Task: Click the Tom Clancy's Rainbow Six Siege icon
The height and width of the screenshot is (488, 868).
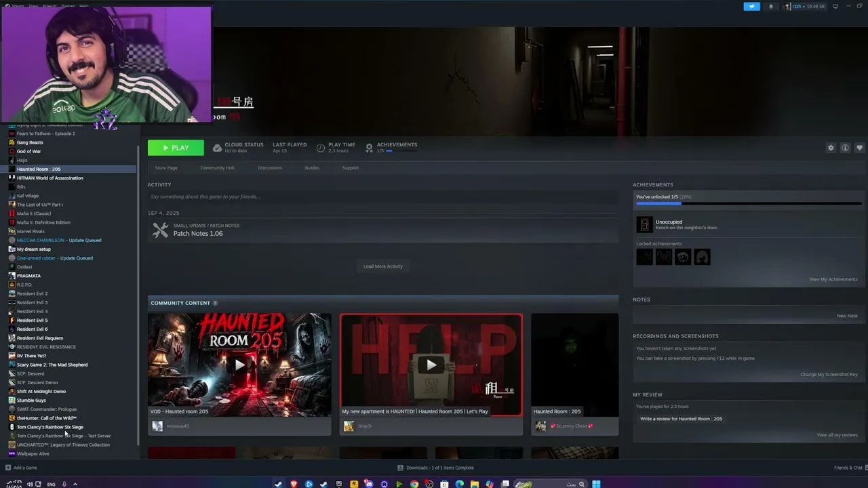Action: pyautogui.click(x=12, y=427)
